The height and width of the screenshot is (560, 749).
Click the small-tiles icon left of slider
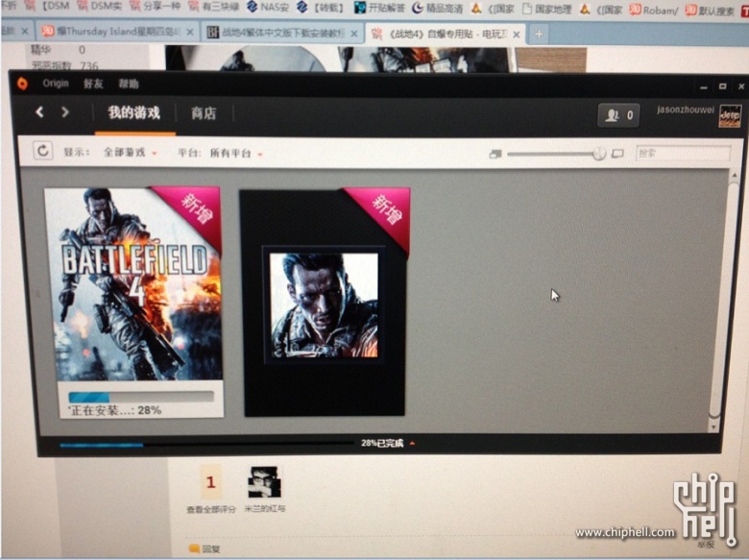(x=495, y=154)
